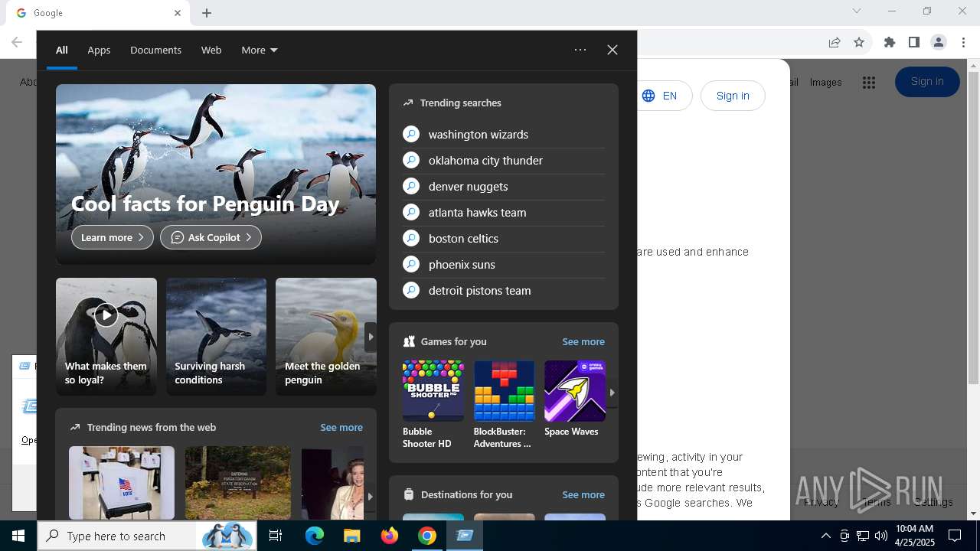The height and width of the screenshot is (551, 980).
Task: Open Chrome tab search chevron
Action: (x=857, y=11)
